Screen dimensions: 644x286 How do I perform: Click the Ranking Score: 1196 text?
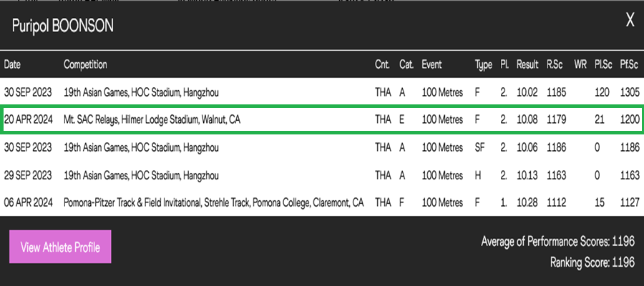[x=592, y=262]
